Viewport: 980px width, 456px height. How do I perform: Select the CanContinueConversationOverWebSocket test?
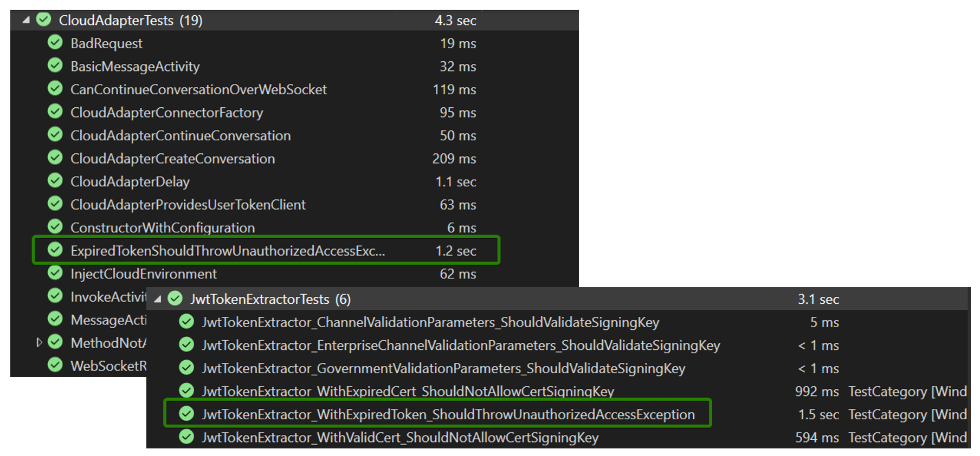click(x=198, y=89)
